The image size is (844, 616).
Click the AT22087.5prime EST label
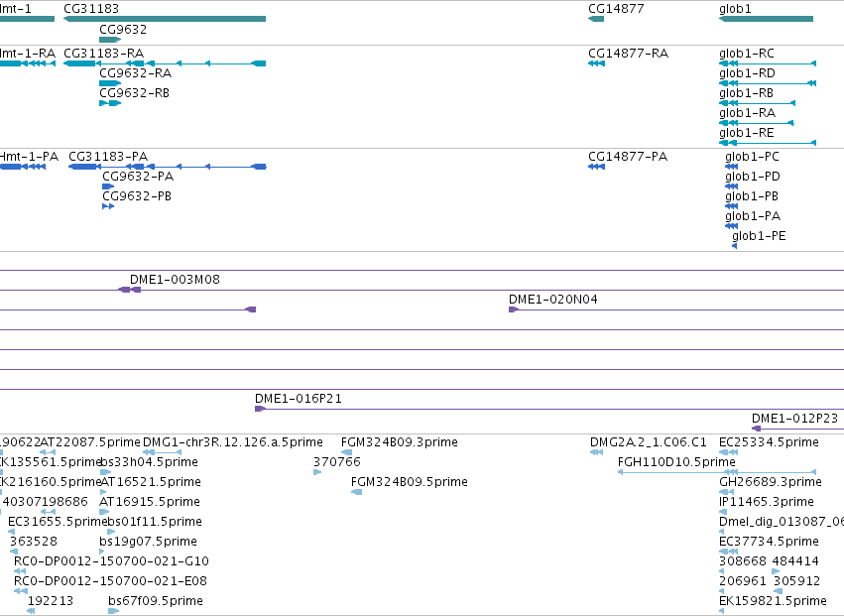click(90, 442)
